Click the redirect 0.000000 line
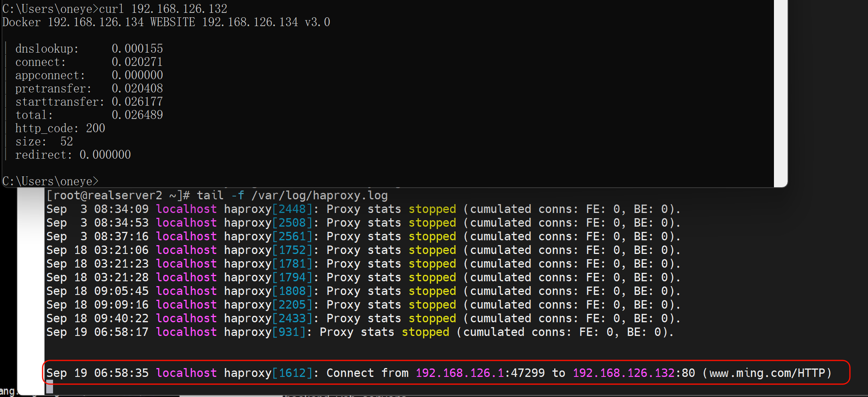868x397 pixels. (x=73, y=155)
